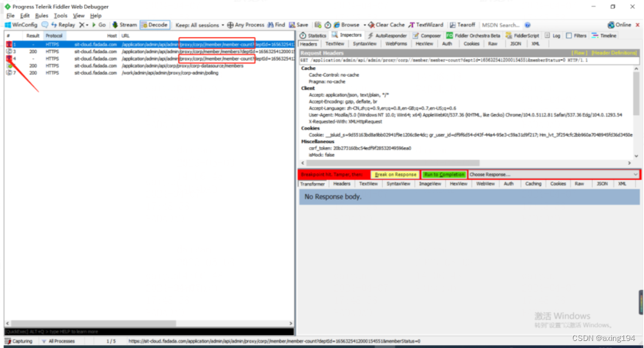Click the Raw link in Request Headers
The image size is (644, 348).
[x=579, y=53]
